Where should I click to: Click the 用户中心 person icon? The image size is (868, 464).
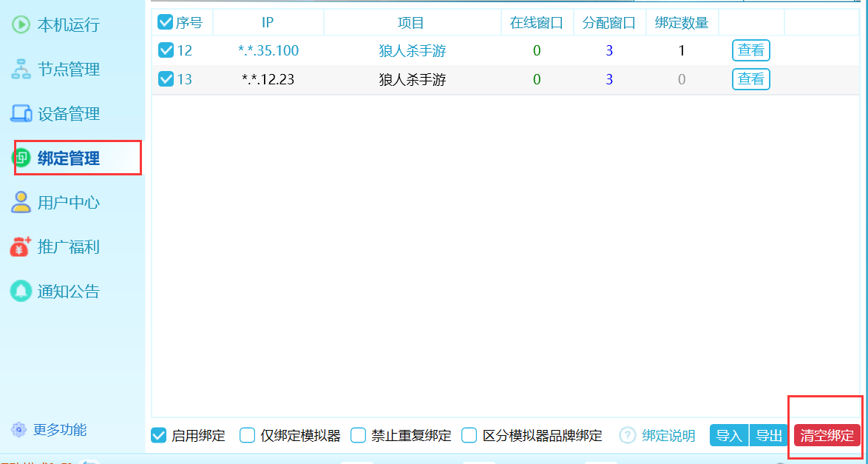(x=21, y=202)
